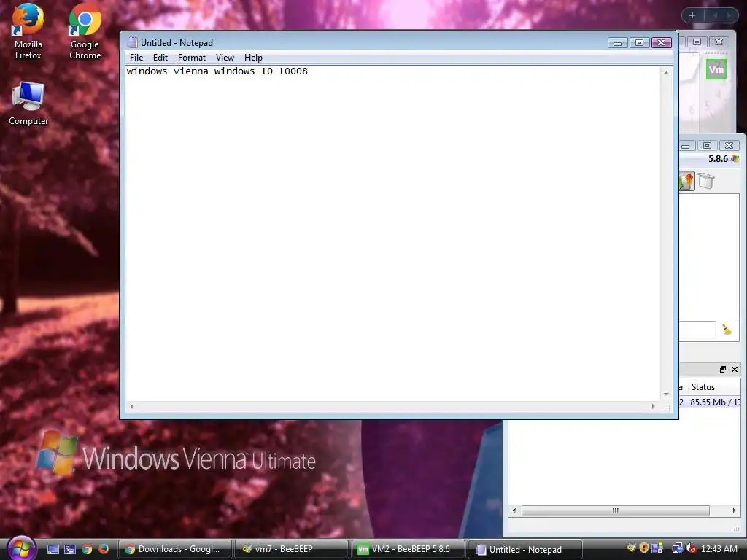Viewport: 747px width, 560px height.
Task: Click the BeeBEEP horizontal scrollbar thumb
Action: (616, 510)
